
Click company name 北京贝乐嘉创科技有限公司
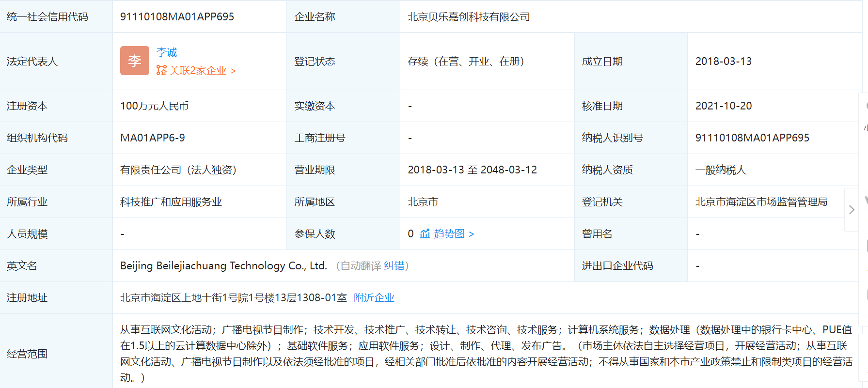tap(469, 17)
